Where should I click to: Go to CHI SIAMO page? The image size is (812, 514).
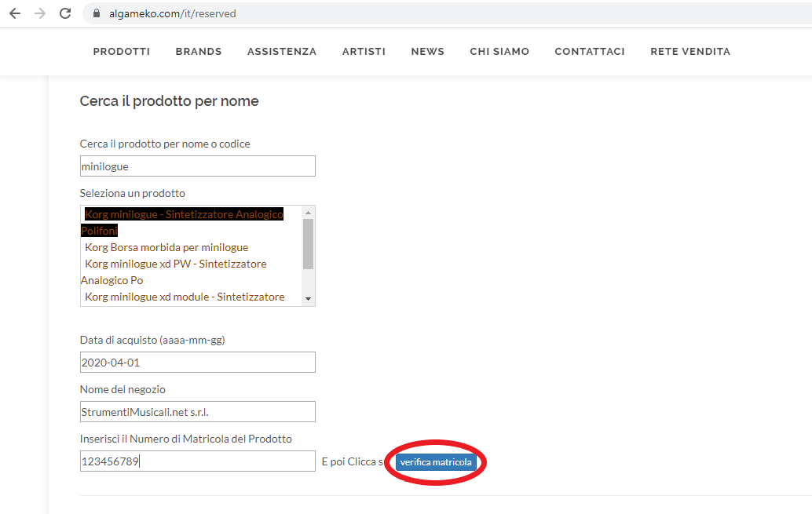(x=499, y=51)
